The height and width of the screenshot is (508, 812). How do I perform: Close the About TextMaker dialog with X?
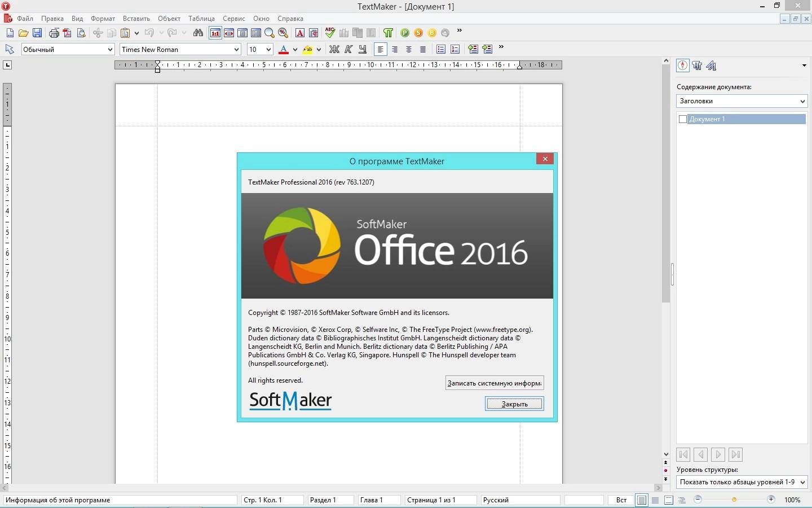pyautogui.click(x=545, y=159)
